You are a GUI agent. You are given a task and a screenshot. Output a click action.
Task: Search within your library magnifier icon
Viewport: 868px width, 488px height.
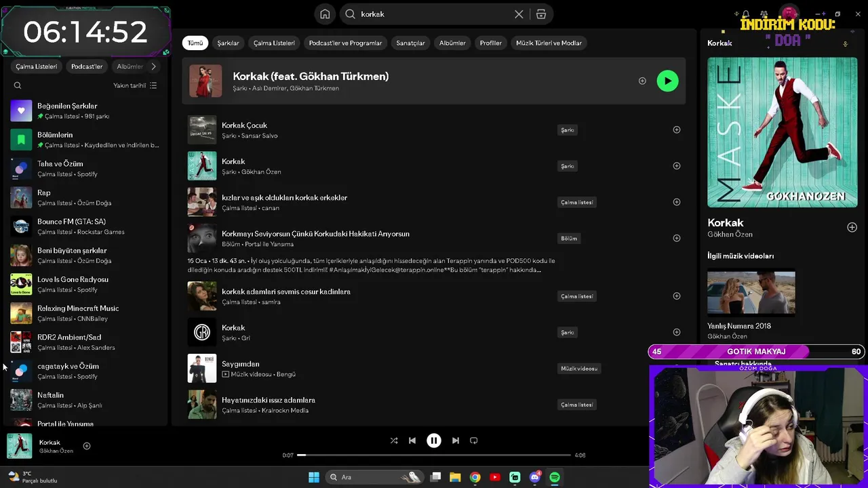click(18, 85)
